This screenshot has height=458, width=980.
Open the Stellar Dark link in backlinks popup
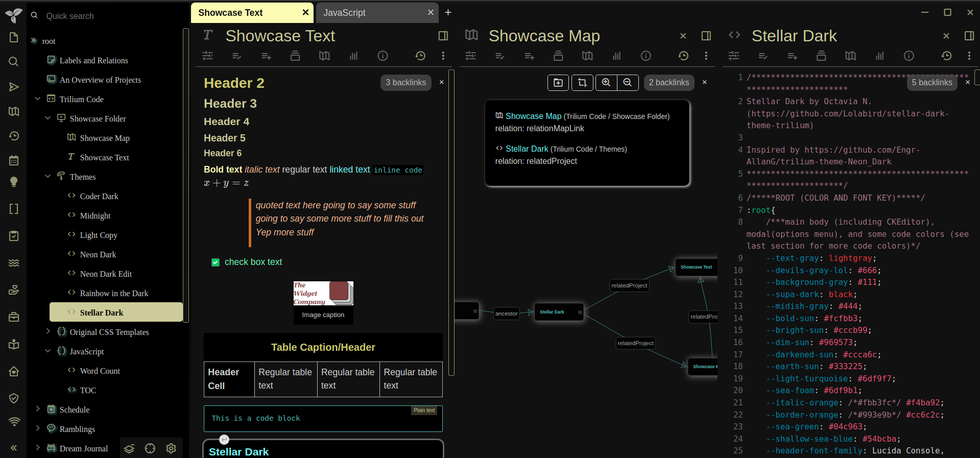pyautogui.click(x=527, y=149)
